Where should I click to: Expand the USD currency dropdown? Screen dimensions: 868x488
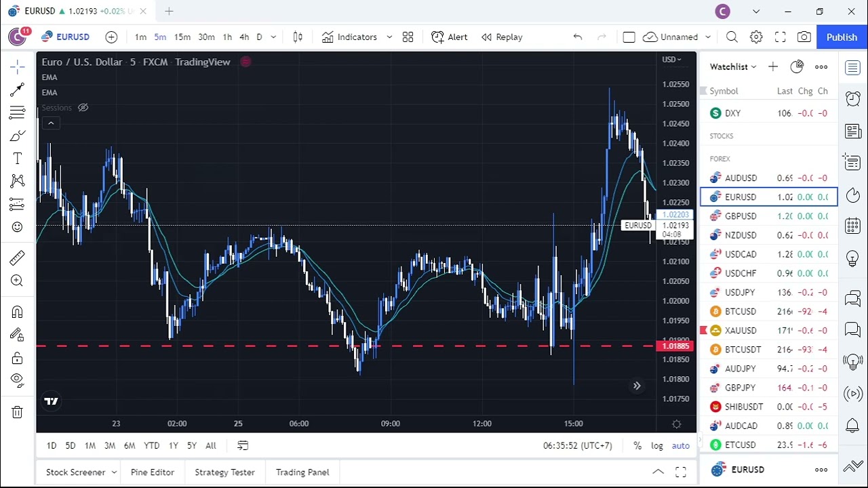pyautogui.click(x=672, y=60)
